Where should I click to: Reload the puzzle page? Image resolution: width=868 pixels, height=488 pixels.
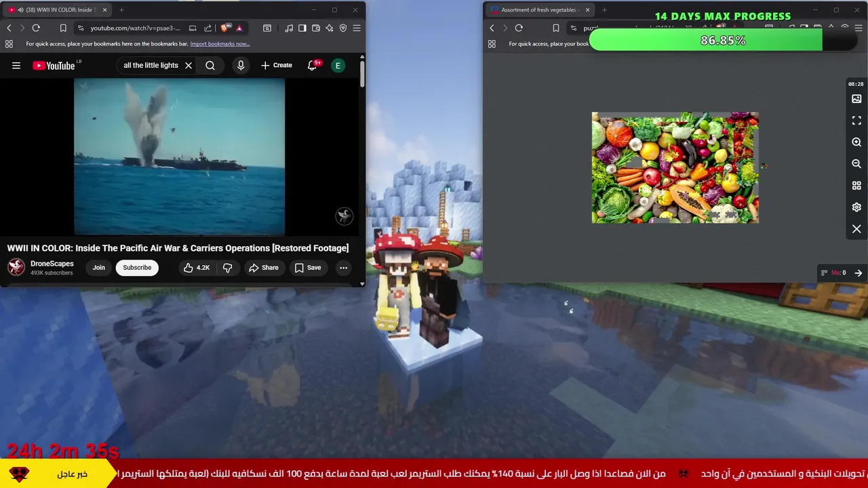click(x=519, y=28)
